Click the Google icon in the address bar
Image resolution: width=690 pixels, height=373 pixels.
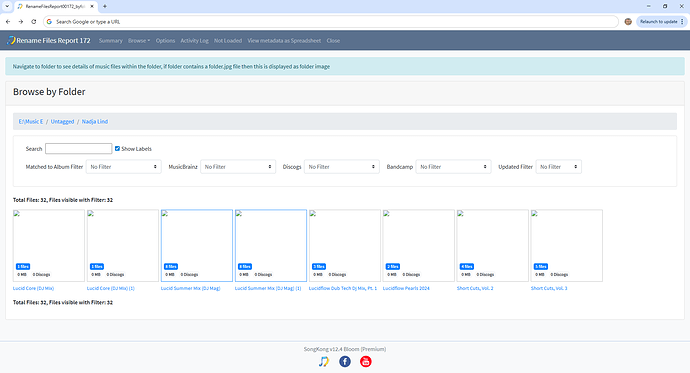[49, 22]
